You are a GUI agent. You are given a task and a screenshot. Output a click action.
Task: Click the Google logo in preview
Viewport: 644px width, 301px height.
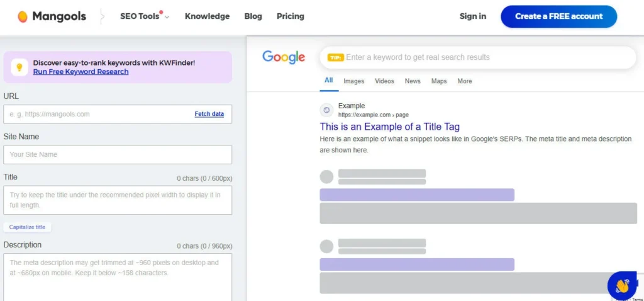click(x=284, y=57)
